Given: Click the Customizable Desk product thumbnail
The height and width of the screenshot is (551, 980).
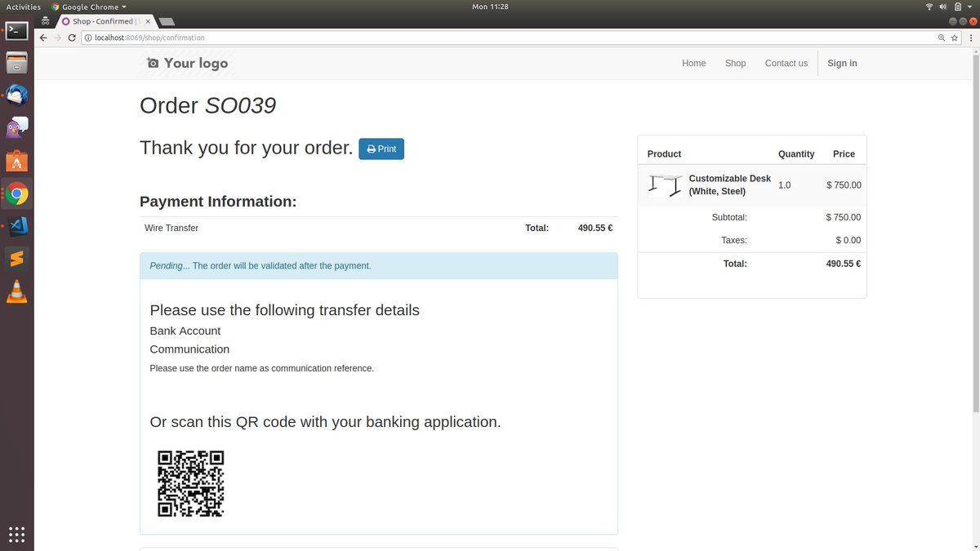Looking at the screenshot, I should 665,185.
